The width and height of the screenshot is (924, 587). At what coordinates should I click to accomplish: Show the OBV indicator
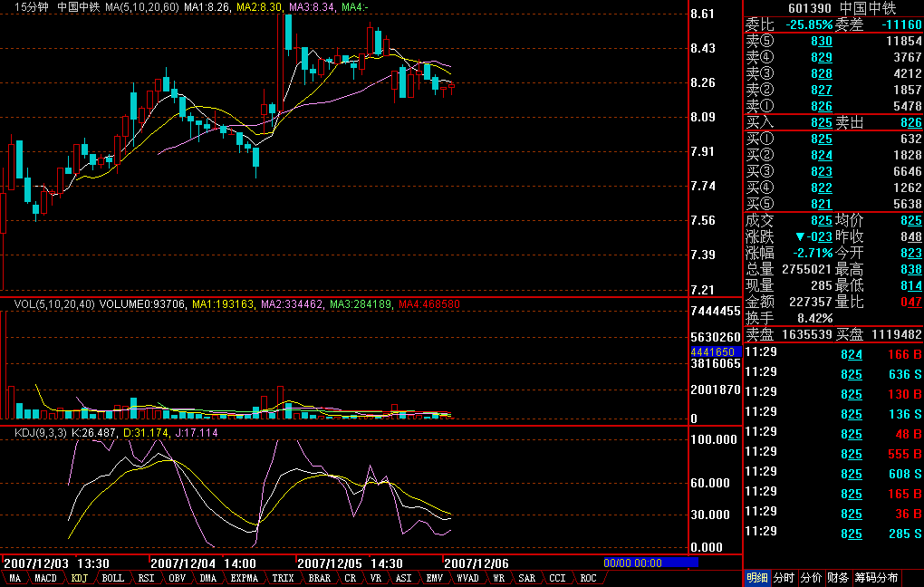[178, 578]
